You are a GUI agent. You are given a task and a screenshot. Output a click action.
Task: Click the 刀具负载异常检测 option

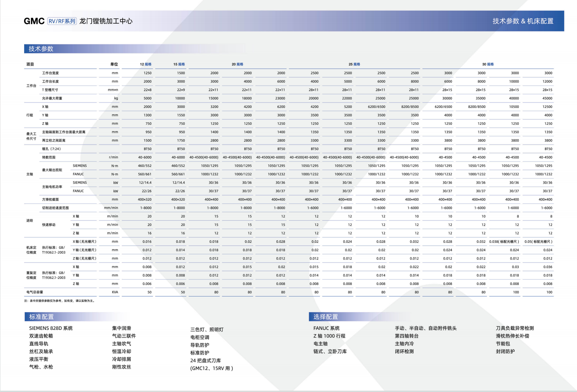pos(514,328)
